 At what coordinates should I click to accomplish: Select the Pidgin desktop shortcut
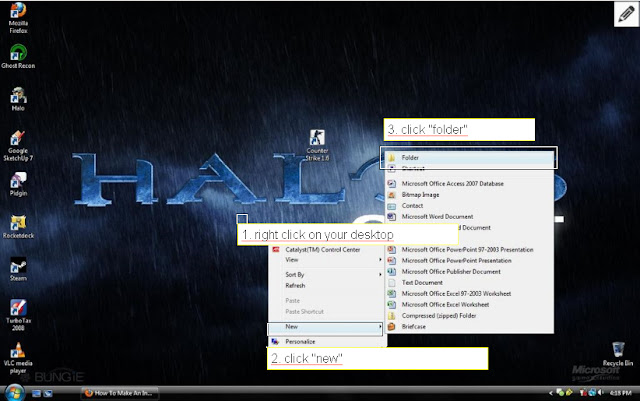coord(18,184)
